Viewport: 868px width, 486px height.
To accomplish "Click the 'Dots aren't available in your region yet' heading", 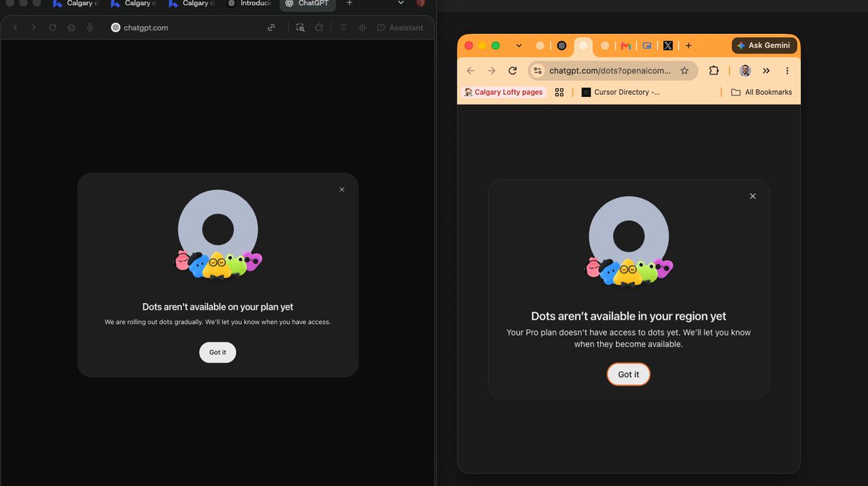I will click(628, 316).
